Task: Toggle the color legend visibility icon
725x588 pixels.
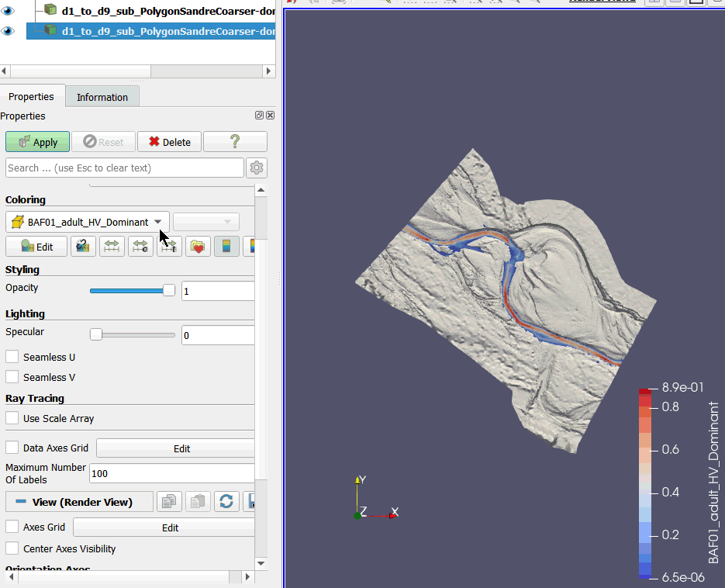Action: click(226, 247)
